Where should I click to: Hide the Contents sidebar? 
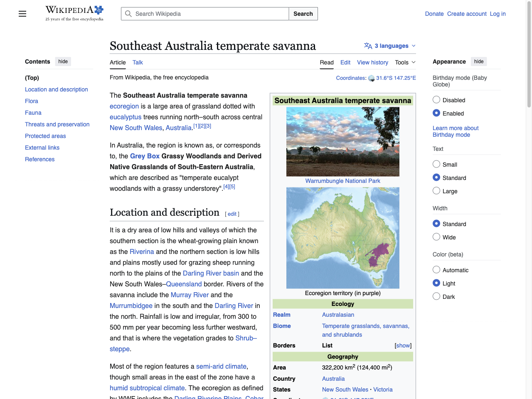tap(63, 61)
